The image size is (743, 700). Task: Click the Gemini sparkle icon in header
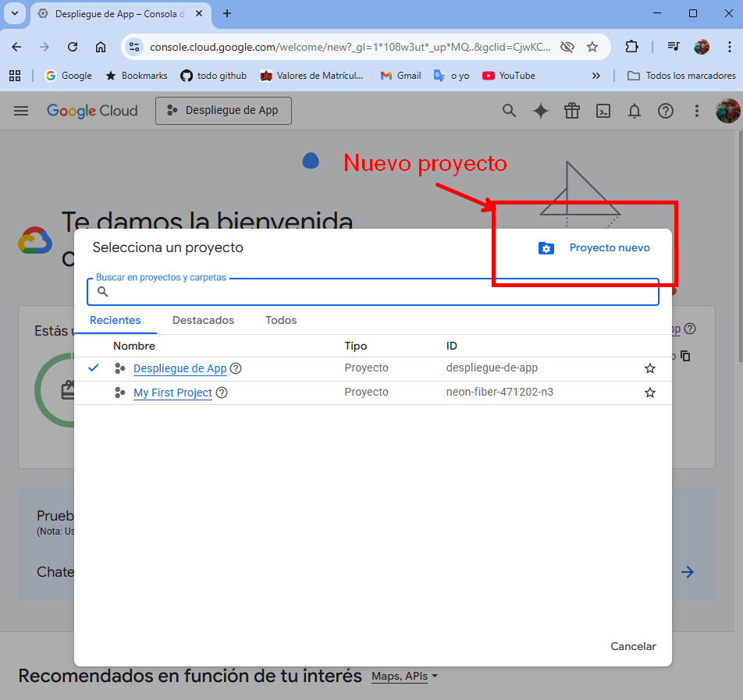click(x=540, y=111)
